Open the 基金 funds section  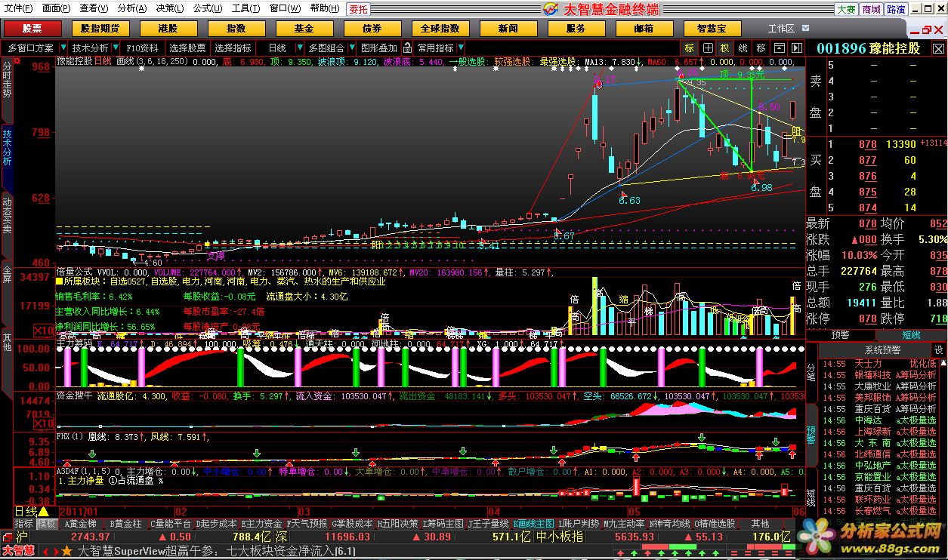pyautogui.click(x=304, y=28)
